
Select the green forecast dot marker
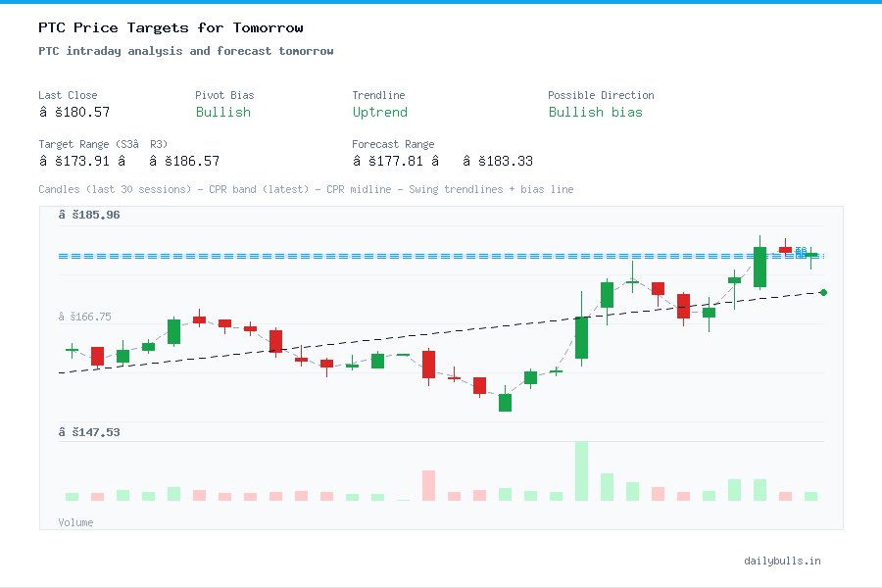823,291
